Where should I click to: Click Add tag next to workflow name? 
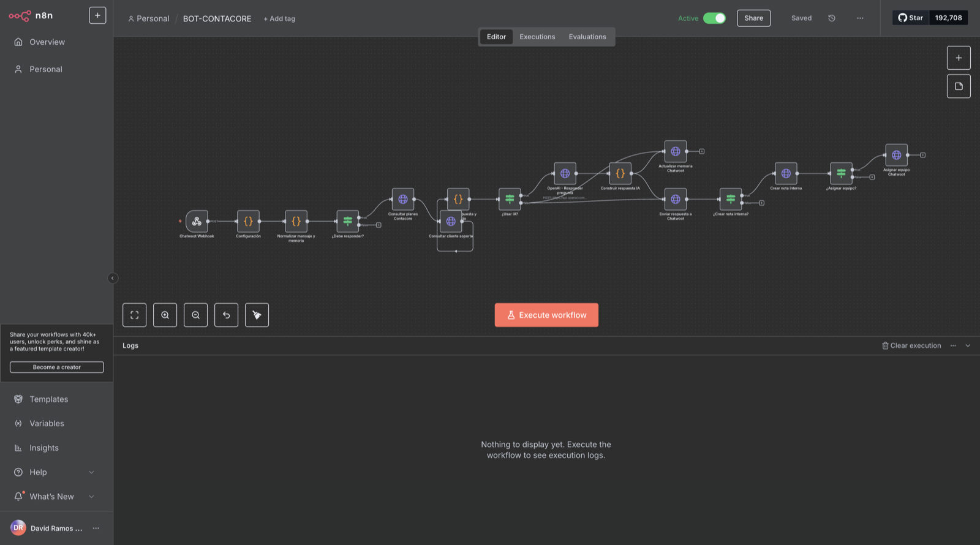[279, 19]
